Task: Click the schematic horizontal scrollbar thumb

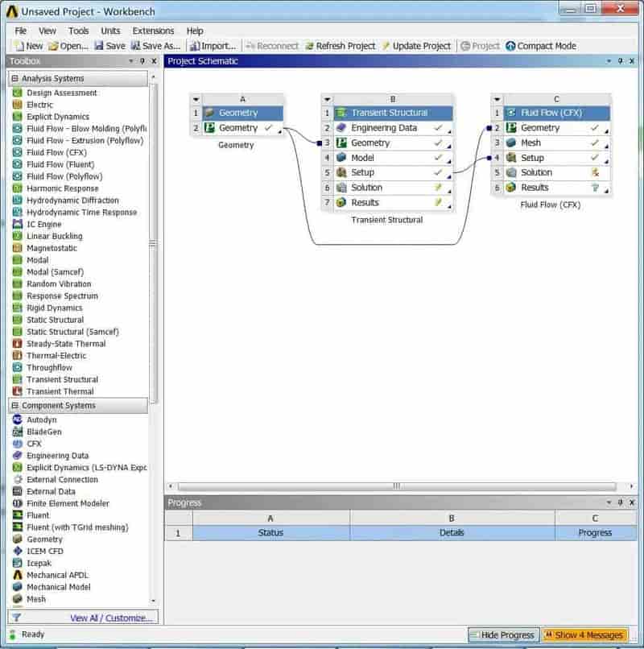Action: (397, 486)
